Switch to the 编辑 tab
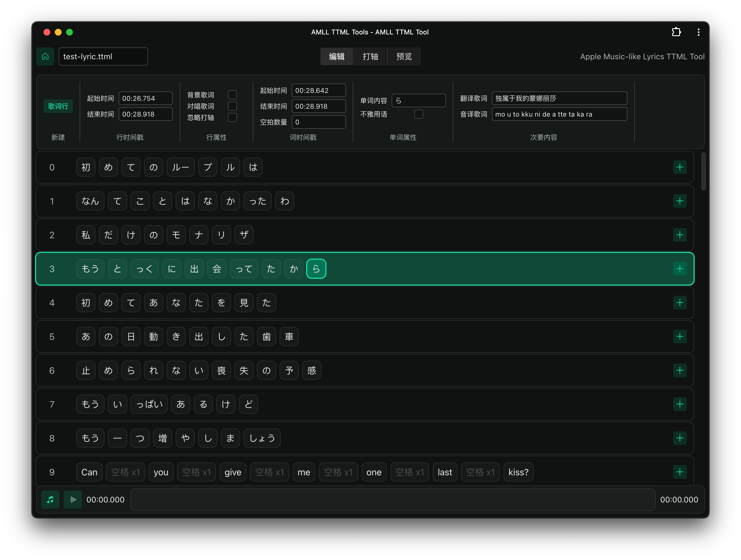This screenshot has width=741, height=560. [x=337, y=57]
